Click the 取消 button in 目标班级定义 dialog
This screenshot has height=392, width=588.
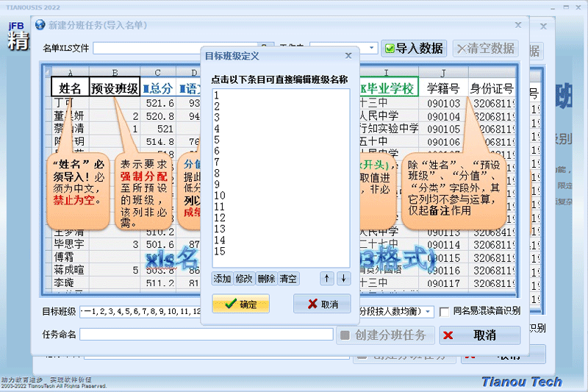pyautogui.click(x=322, y=304)
